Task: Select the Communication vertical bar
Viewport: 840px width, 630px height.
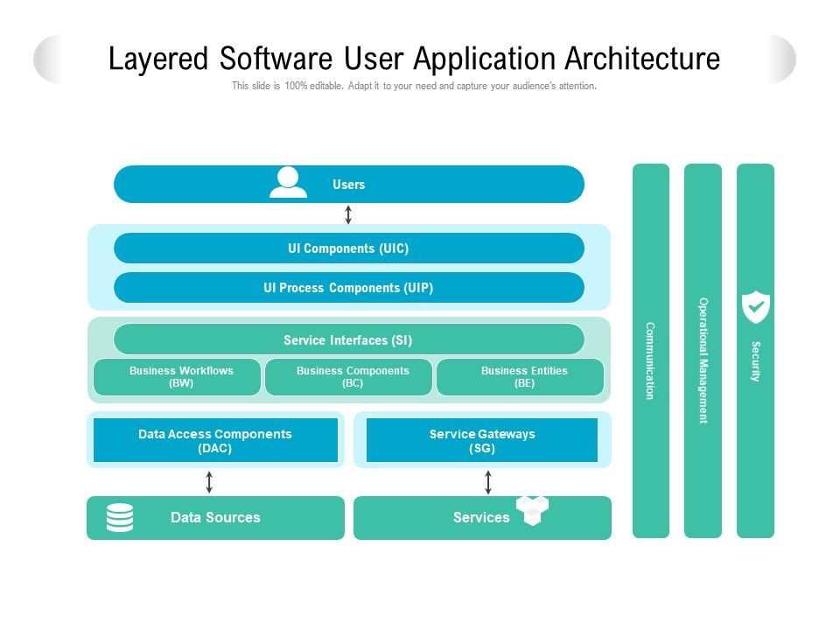Action: coord(651,351)
